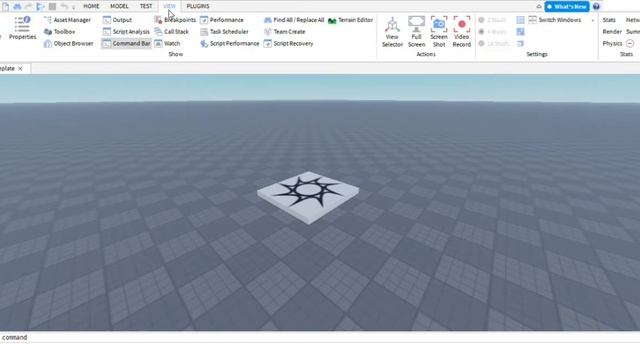Open the Terrain Editor
This screenshot has width=640, height=360.
coord(351,20)
